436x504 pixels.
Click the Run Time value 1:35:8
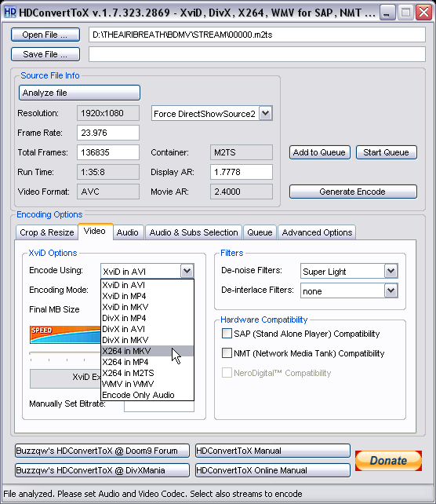pyautogui.click(x=108, y=172)
